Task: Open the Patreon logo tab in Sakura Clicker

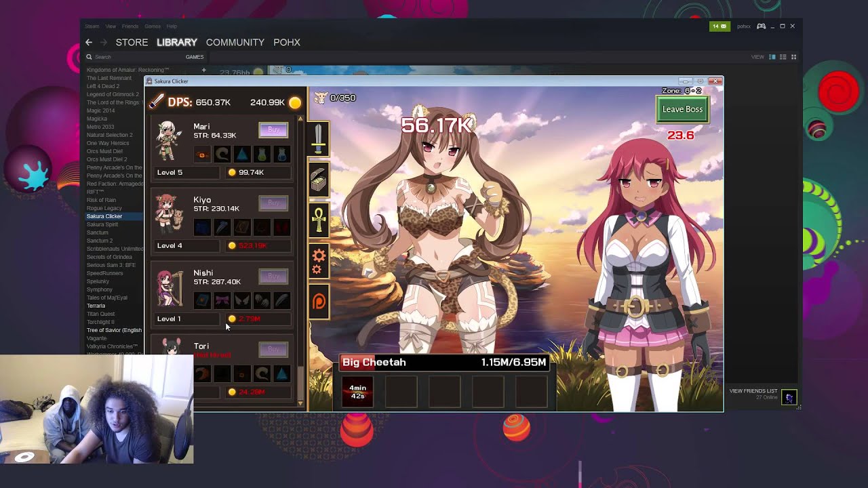Action: click(x=319, y=301)
